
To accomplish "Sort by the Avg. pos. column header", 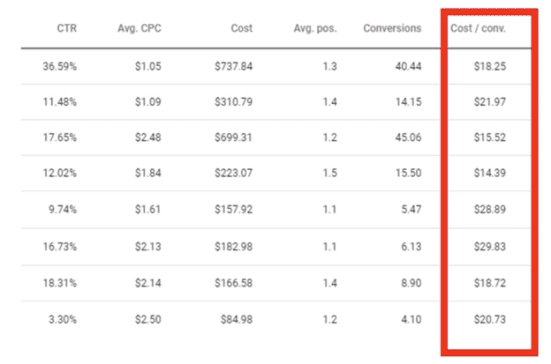I will click(x=315, y=28).
